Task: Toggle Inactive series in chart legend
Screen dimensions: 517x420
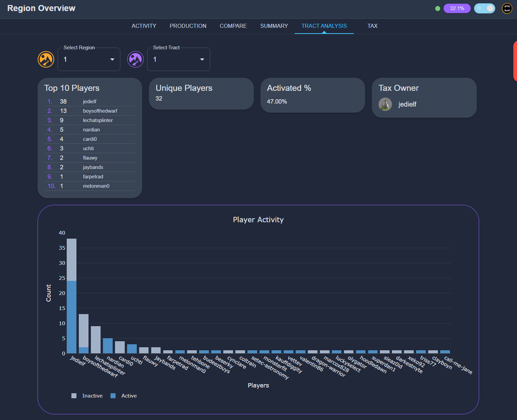Action: coord(88,396)
